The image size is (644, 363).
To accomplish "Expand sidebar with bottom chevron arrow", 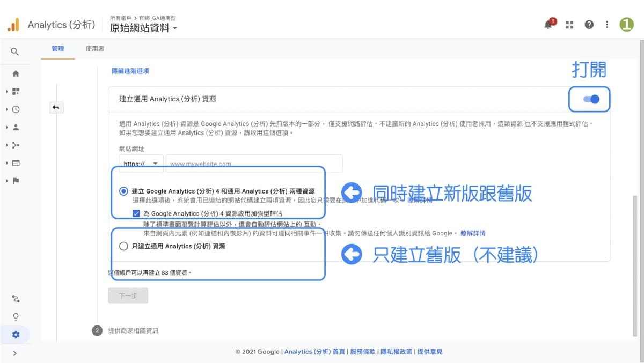I will click(x=15, y=353).
